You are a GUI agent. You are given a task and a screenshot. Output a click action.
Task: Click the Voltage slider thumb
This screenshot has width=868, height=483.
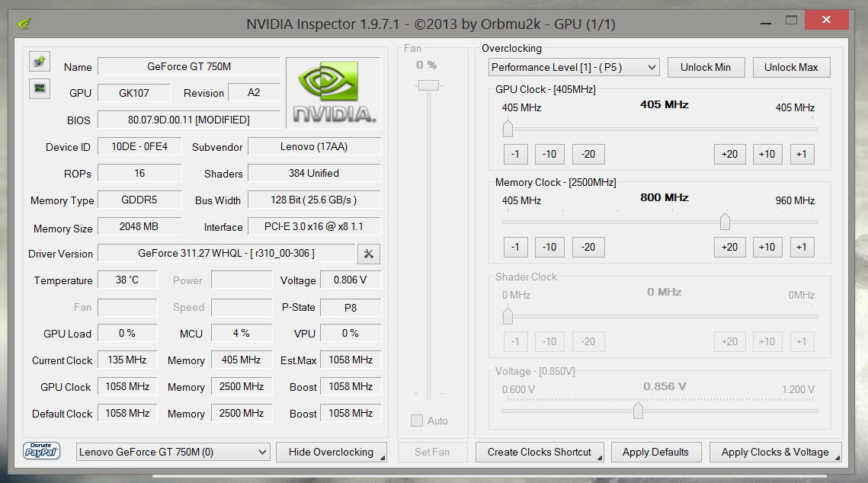coord(639,411)
